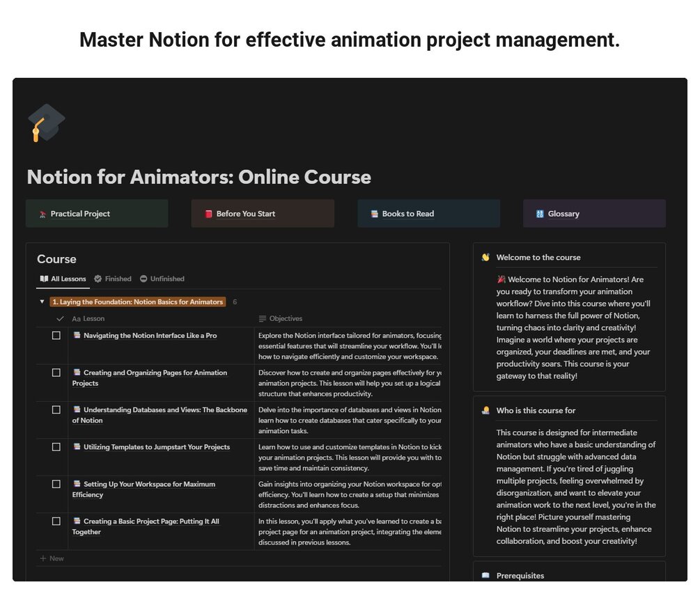This screenshot has width=700, height=594.
Task: Click the party popper emoji in the welcome text
Action: (x=501, y=279)
